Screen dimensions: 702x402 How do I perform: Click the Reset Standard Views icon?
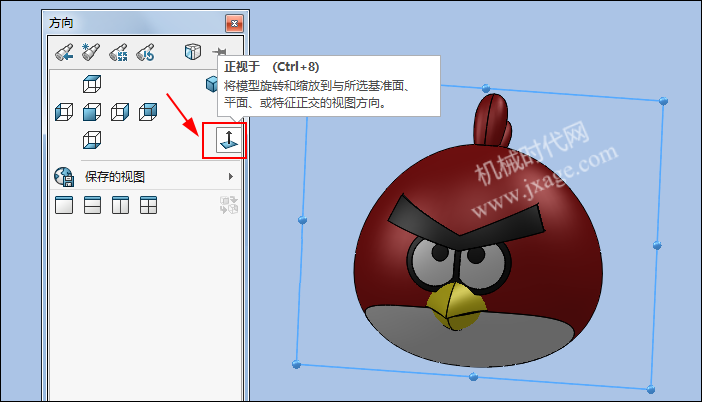coord(146,52)
